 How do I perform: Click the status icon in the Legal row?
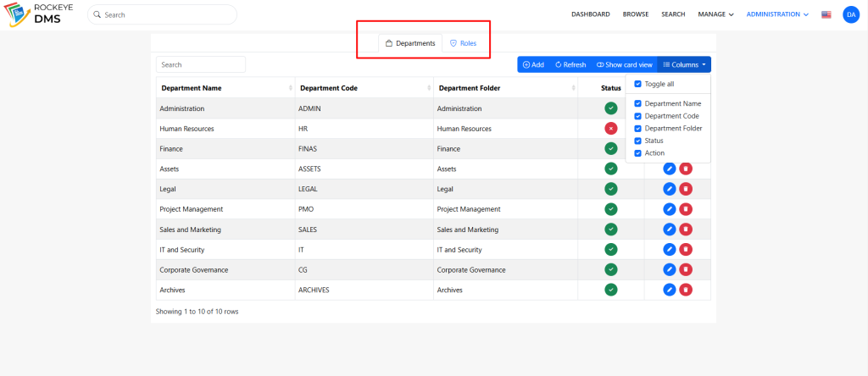611,189
